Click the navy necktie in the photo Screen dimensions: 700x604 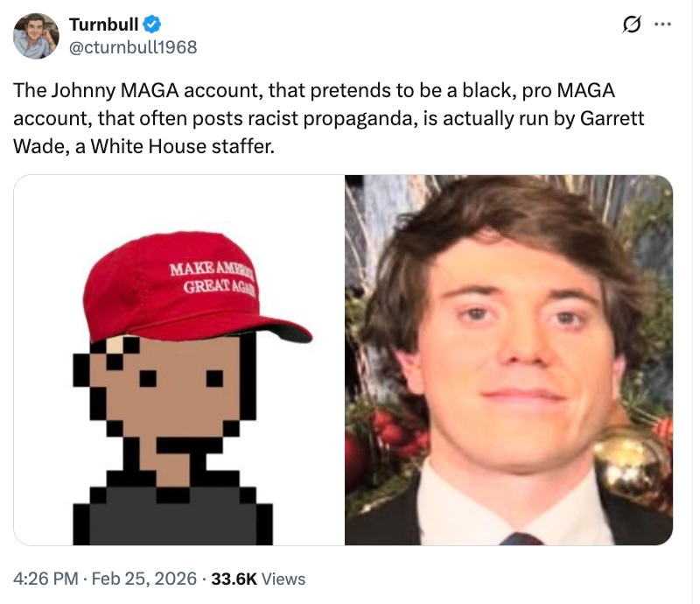(521, 538)
